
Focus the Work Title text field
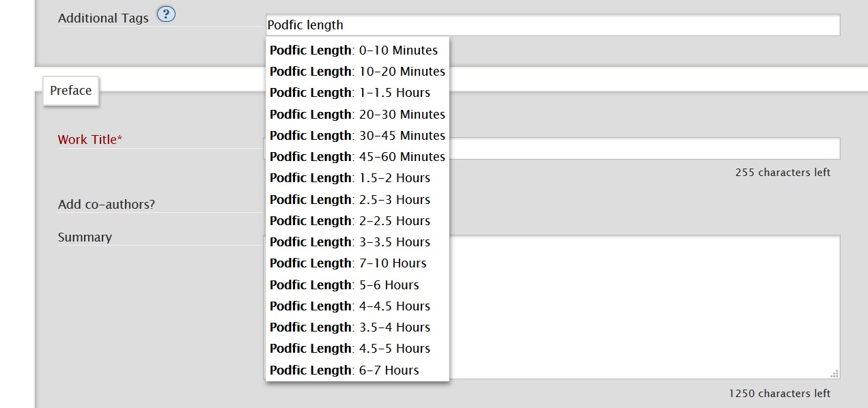click(642, 148)
